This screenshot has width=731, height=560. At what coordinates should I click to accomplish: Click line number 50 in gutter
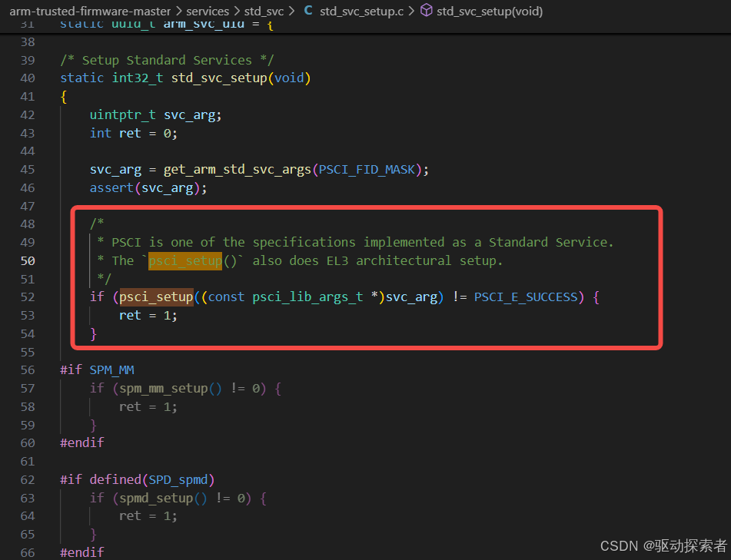pos(28,261)
